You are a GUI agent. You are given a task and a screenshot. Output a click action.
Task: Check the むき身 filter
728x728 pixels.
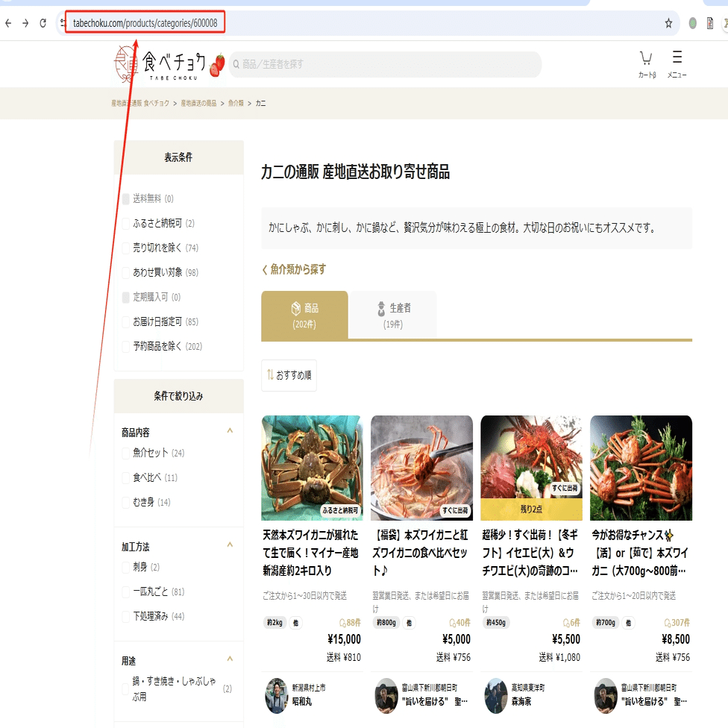coord(126,502)
